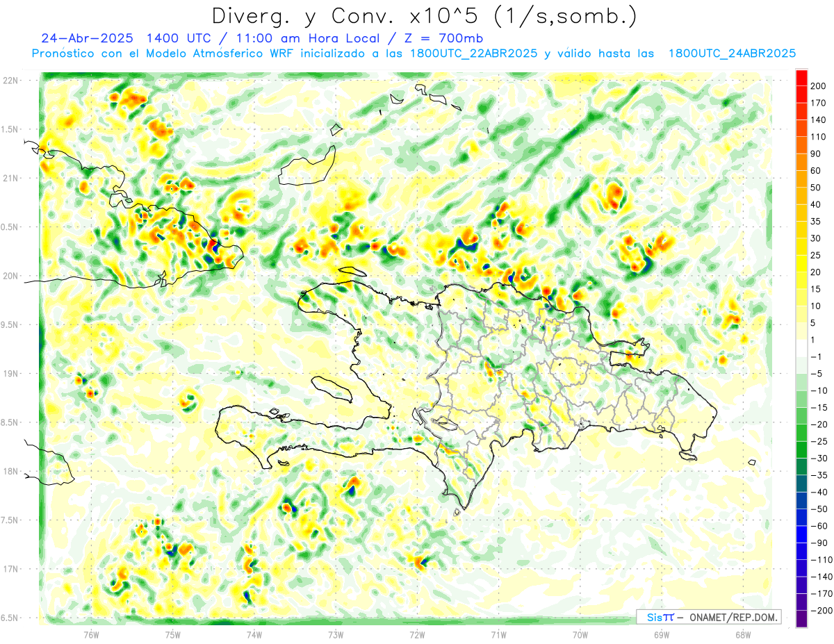Click the positive colorbar label "110"
The image size is (834, 644).
(818, 137)
